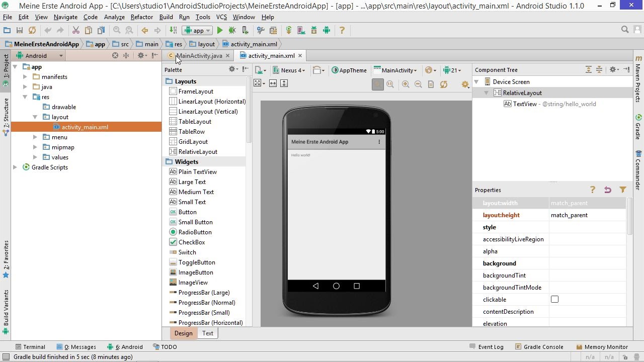This screenshot has height=362, width=644.
Task: Open the Refactor menu
Action: (x=141, y=17)
